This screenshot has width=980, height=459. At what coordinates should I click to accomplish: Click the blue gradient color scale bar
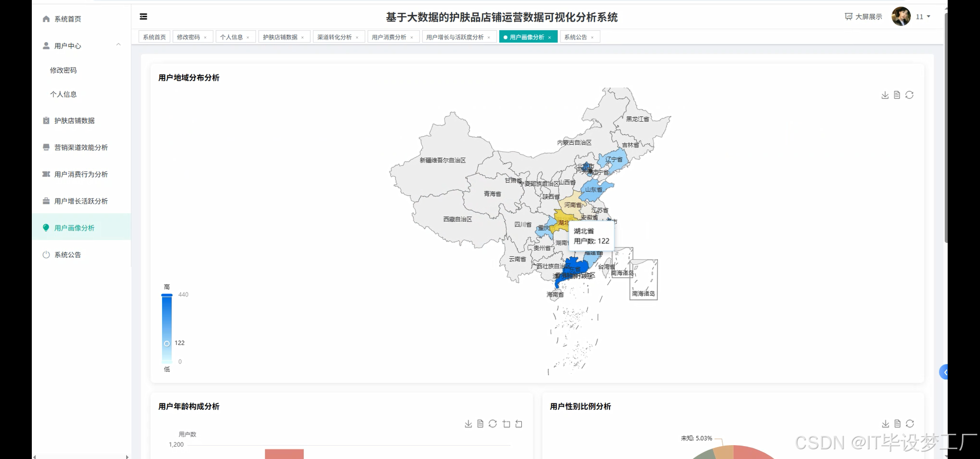coord(167,329)
